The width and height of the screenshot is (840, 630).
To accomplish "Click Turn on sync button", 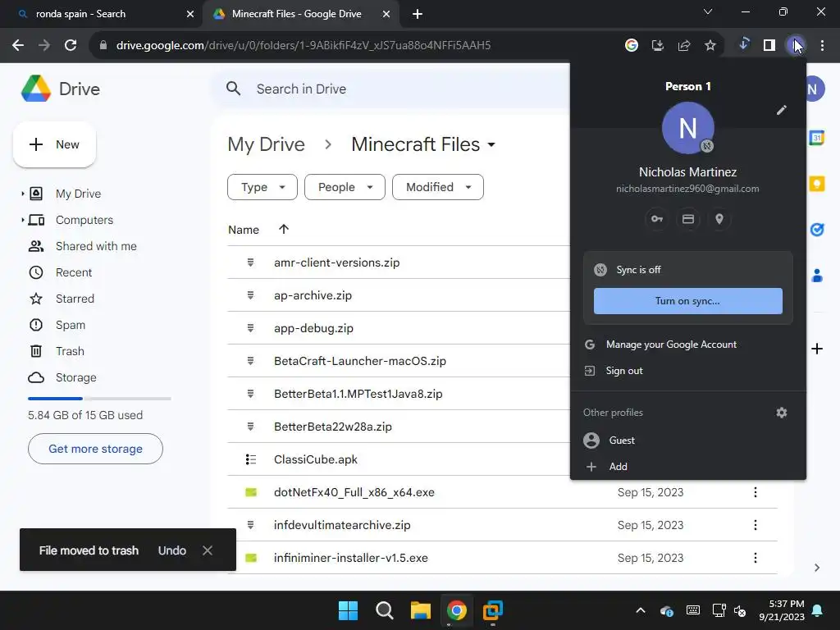I will click(688, 300).
